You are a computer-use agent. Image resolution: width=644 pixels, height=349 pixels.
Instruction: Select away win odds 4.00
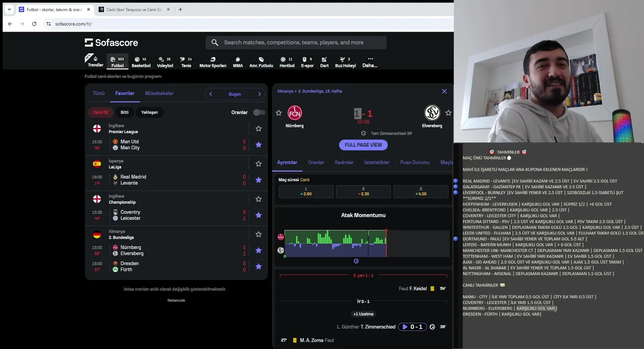pos(421,191)
